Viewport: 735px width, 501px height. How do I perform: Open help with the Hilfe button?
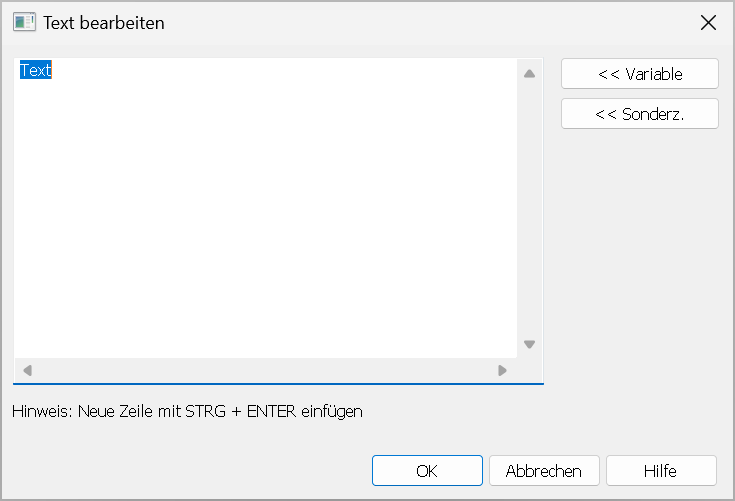(661, 471)
